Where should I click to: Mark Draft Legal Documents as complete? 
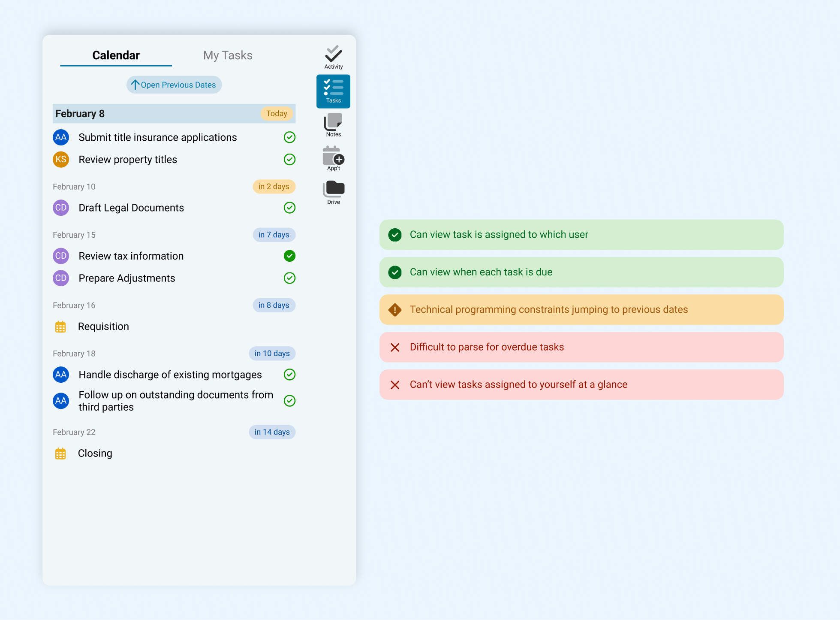[289, 208]
